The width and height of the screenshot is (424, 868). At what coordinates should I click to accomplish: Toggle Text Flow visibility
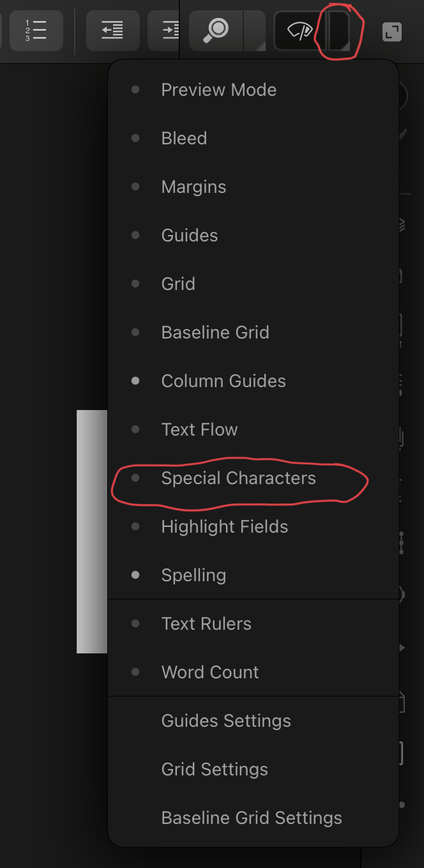(199, 429)
